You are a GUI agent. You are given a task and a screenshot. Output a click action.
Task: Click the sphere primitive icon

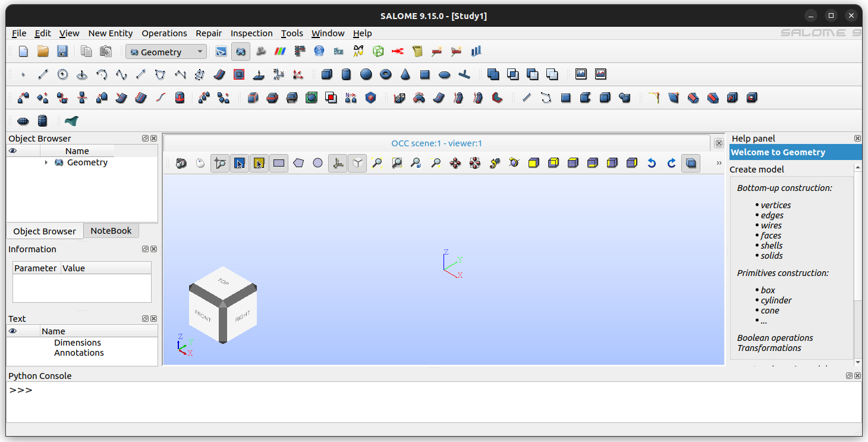coord(366,74)
